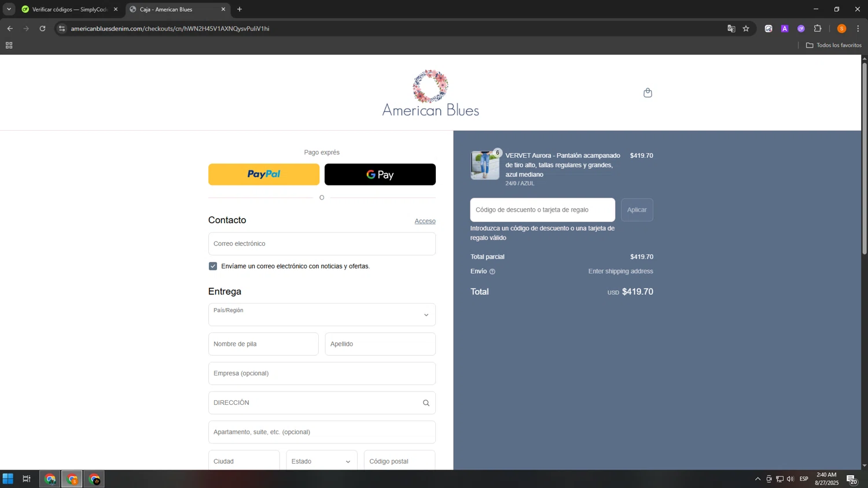This screenshot has height=488, width=868.
Task: Open the Estado dropdown
Action: (322, 461)
